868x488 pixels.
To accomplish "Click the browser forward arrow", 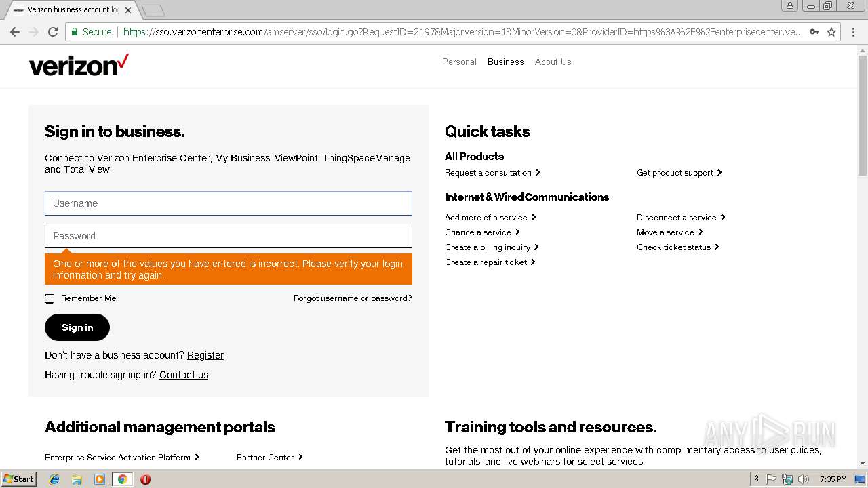I will 34,32.
